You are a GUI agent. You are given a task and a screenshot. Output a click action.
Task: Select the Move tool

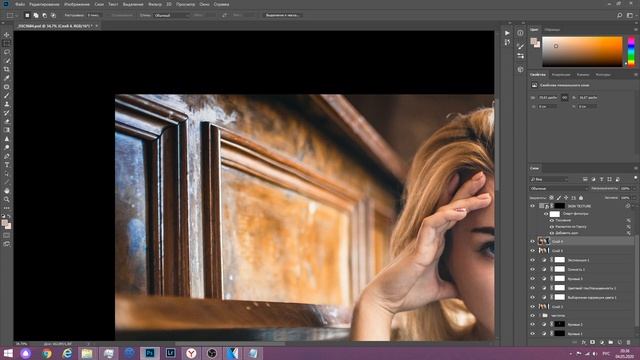tap(7, 35)
